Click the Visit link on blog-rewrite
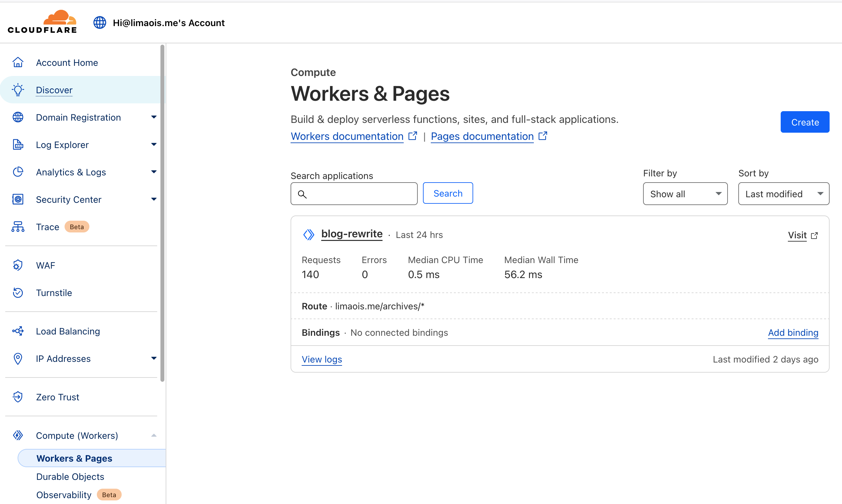Image resolution: width=842 pixels, height=504 pixels. coord(797,235)
